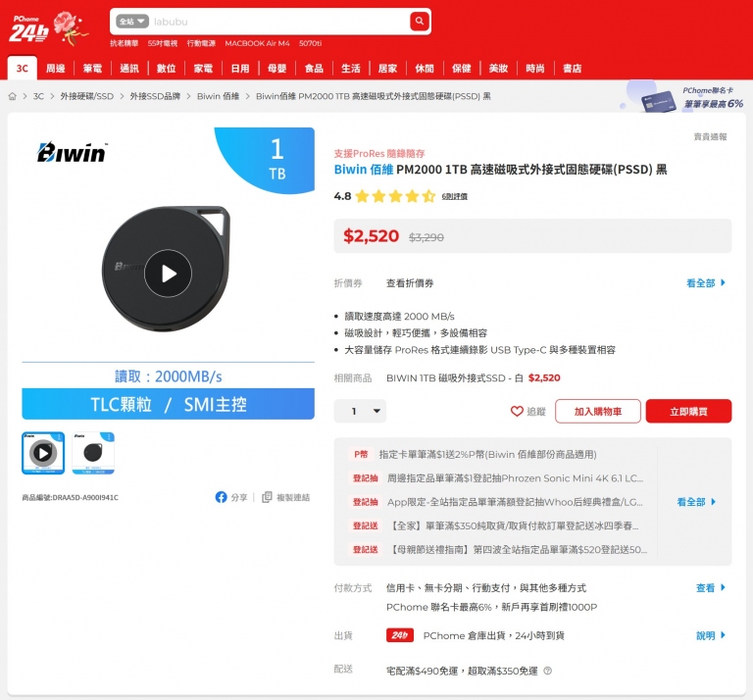Open the quantity dropdown showing 1
The image size is (753, 700).
(x=360, y=411)
